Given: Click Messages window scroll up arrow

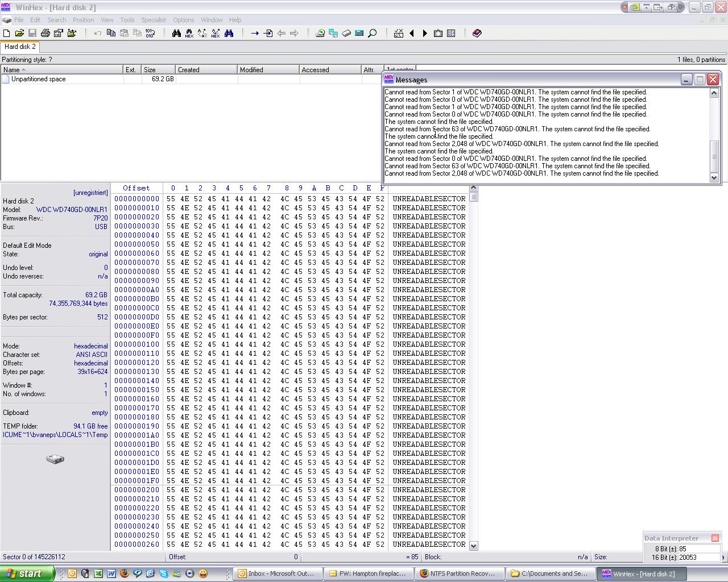Looking at the screenshot, I should (714, 93).
